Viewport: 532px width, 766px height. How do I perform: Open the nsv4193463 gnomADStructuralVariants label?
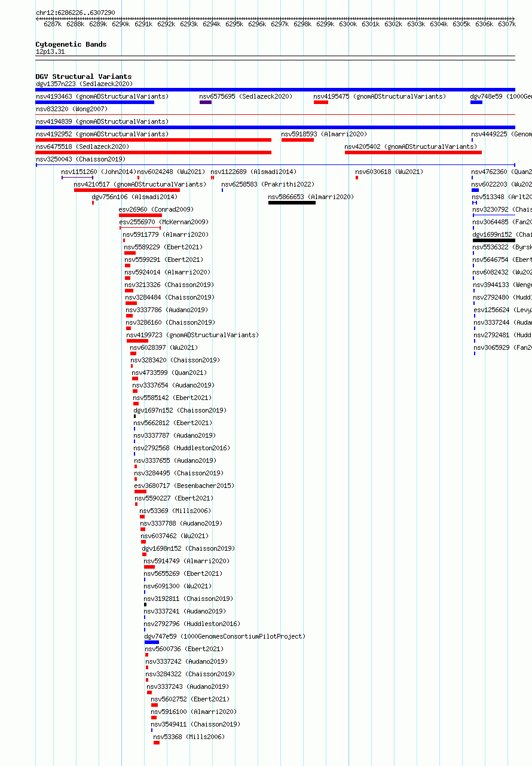102,96
